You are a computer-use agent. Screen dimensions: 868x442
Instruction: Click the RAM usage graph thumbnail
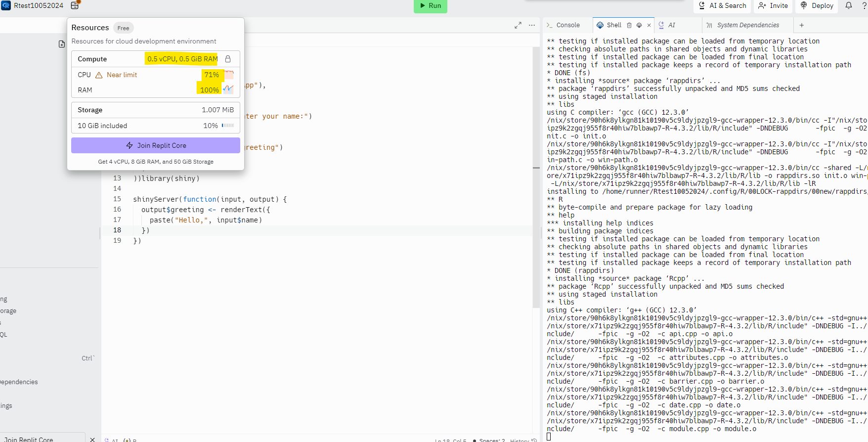[228, 89]
